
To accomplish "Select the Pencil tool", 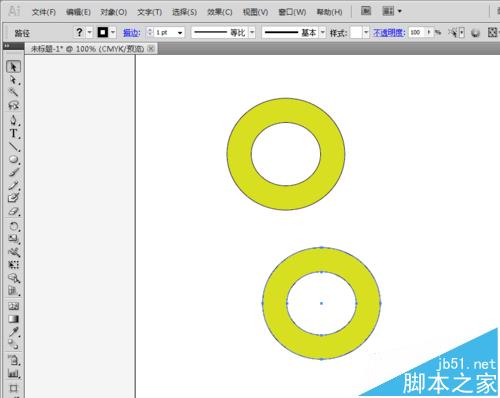I will 13,185.
